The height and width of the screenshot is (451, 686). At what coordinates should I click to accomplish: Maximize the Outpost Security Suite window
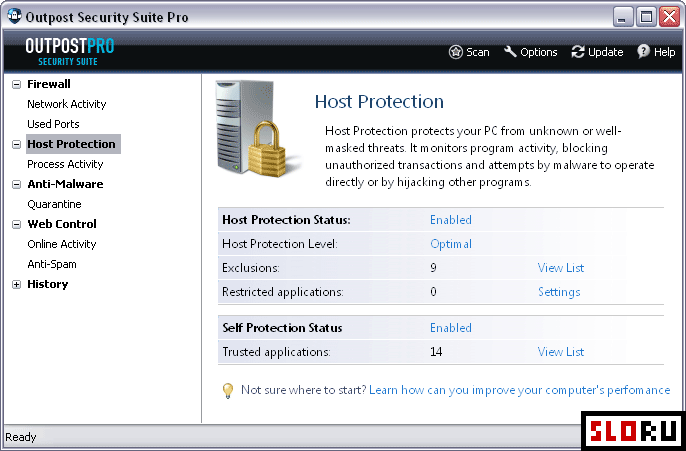pyautogui.click(x=646, y=17)
